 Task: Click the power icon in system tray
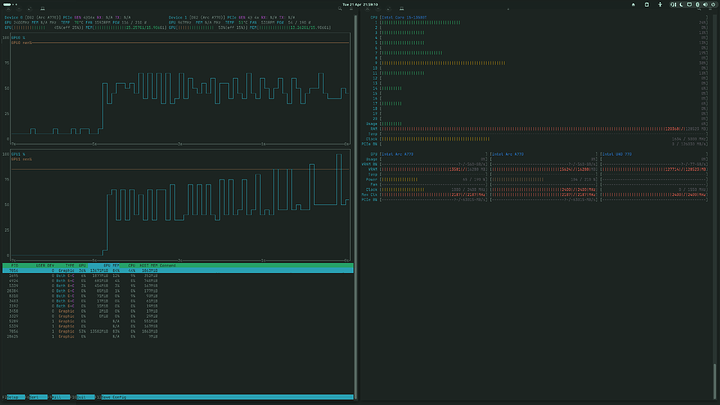pos(713,5)
